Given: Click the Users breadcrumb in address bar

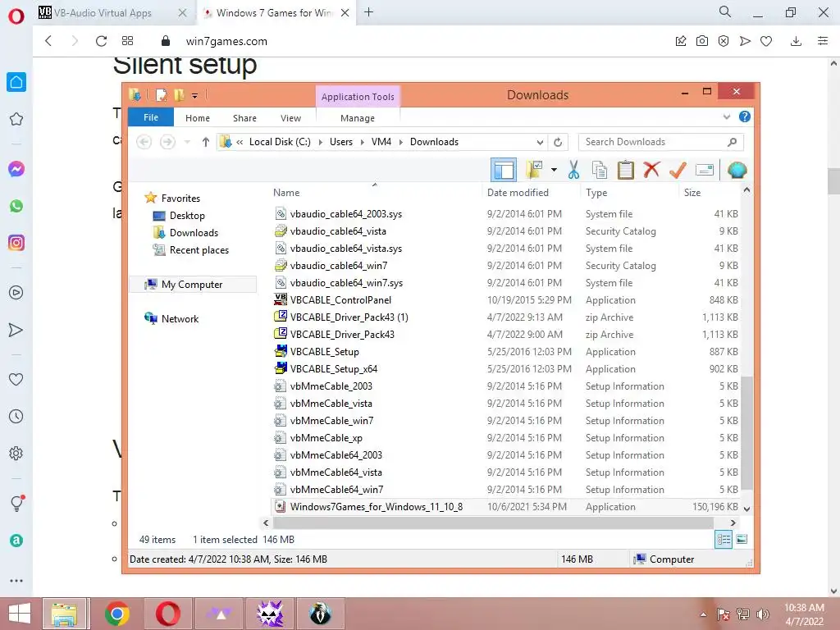Looking at the screenshot, I should (341, 142).
